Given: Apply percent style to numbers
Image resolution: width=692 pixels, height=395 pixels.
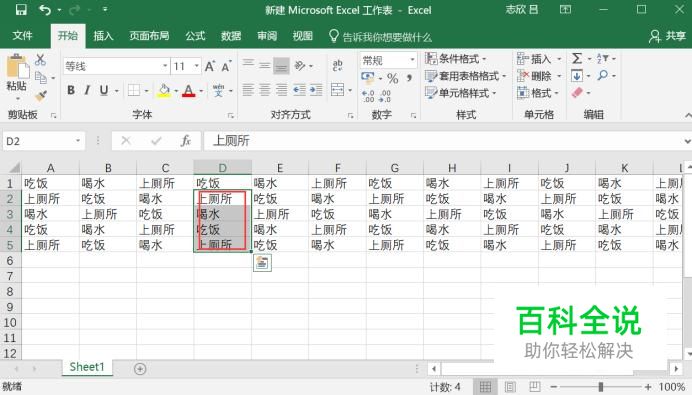Looking at the screenshot, I should tap(392, 79).
